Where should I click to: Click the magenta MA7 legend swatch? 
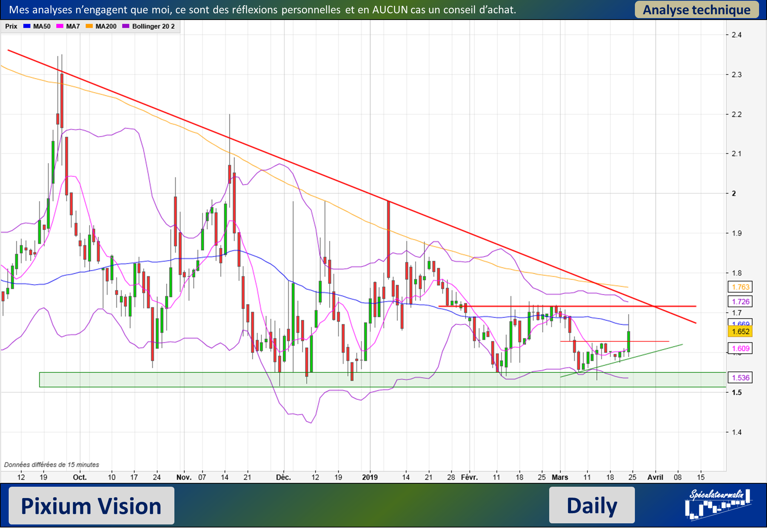tap(59, 26)
